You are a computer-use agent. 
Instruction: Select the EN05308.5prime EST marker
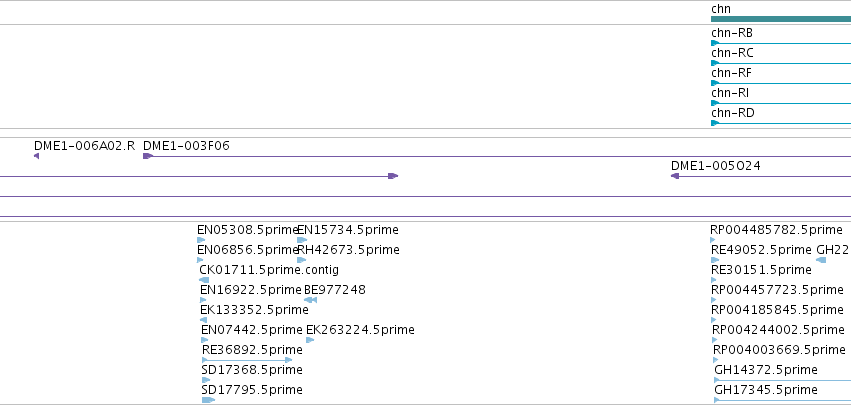tap(201, 240)
